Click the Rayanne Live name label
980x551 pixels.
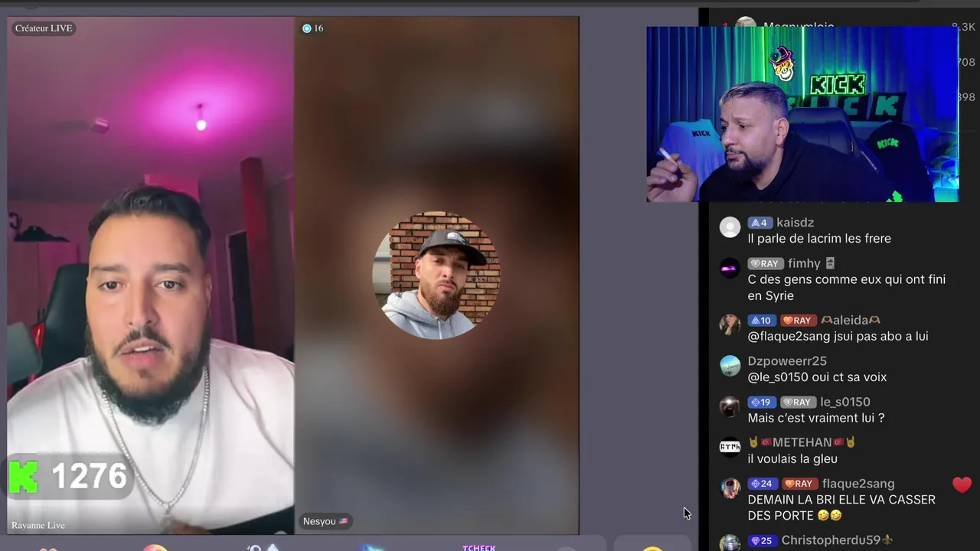pos(38,525)
